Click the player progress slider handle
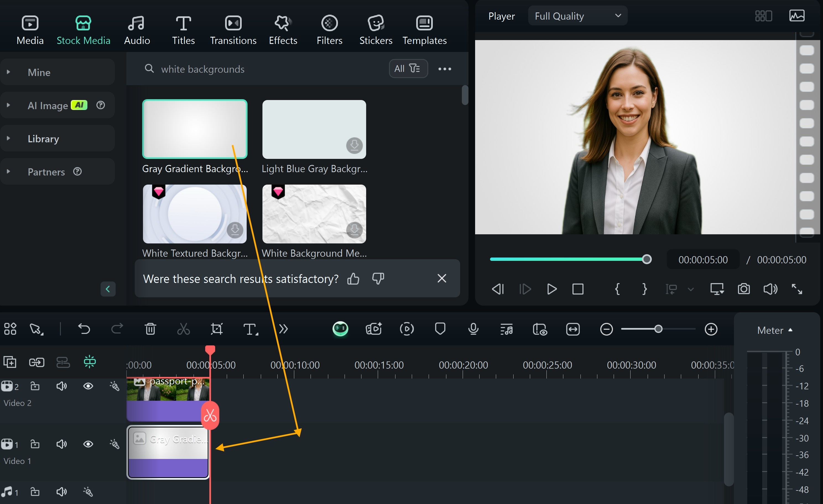 pos(647,259)
